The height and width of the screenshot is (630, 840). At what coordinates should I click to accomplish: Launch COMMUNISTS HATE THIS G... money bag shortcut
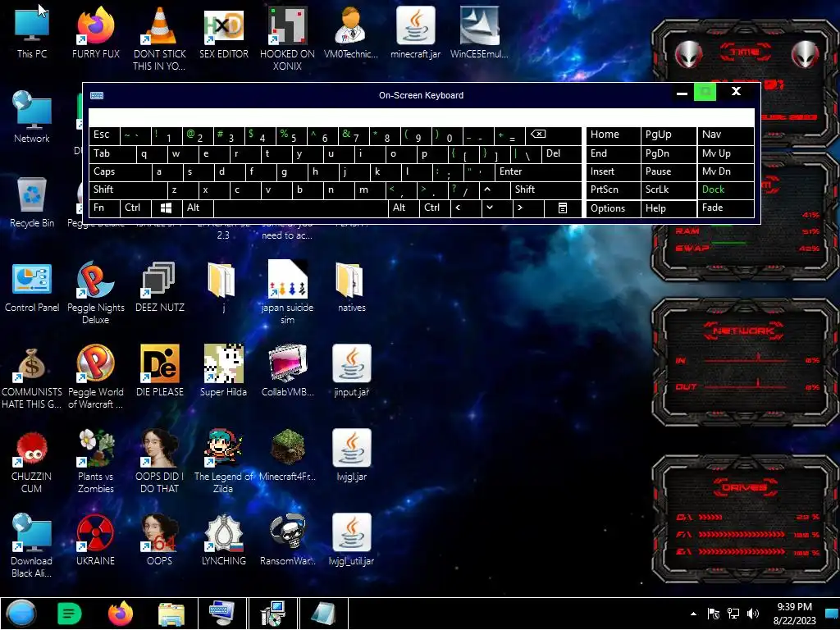32,377
